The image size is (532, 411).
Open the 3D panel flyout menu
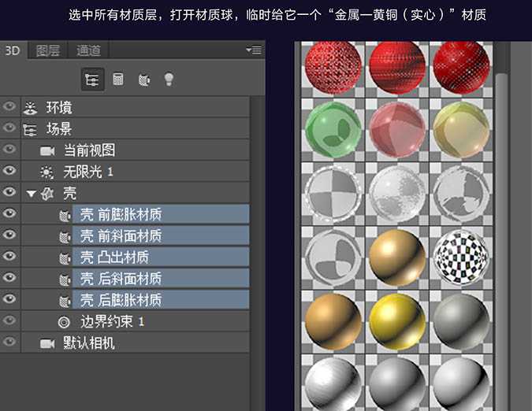click(254, 50)
